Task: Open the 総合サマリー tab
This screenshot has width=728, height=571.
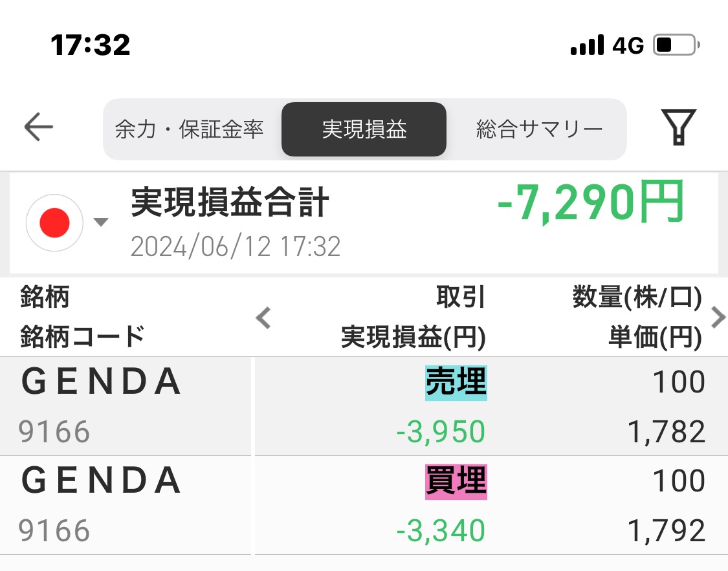Action: pyautogui.click(x=540, y=129)
